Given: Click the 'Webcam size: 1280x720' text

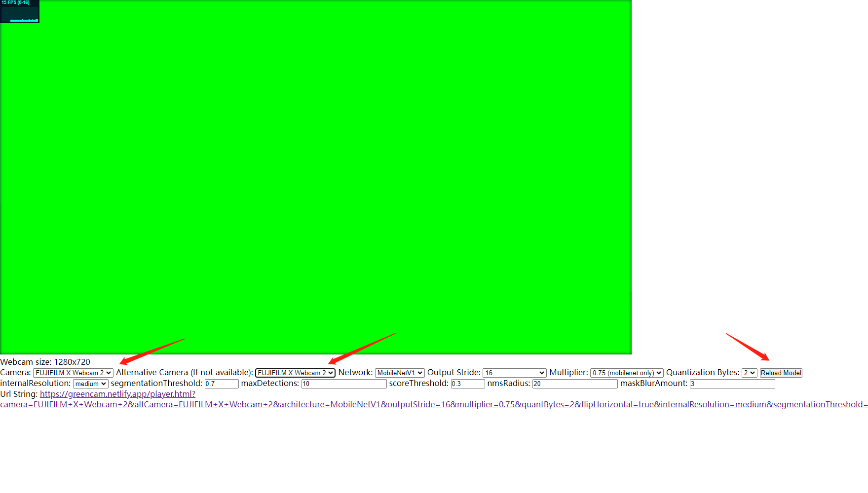Looking at the screenshot, I should [45, 362].
